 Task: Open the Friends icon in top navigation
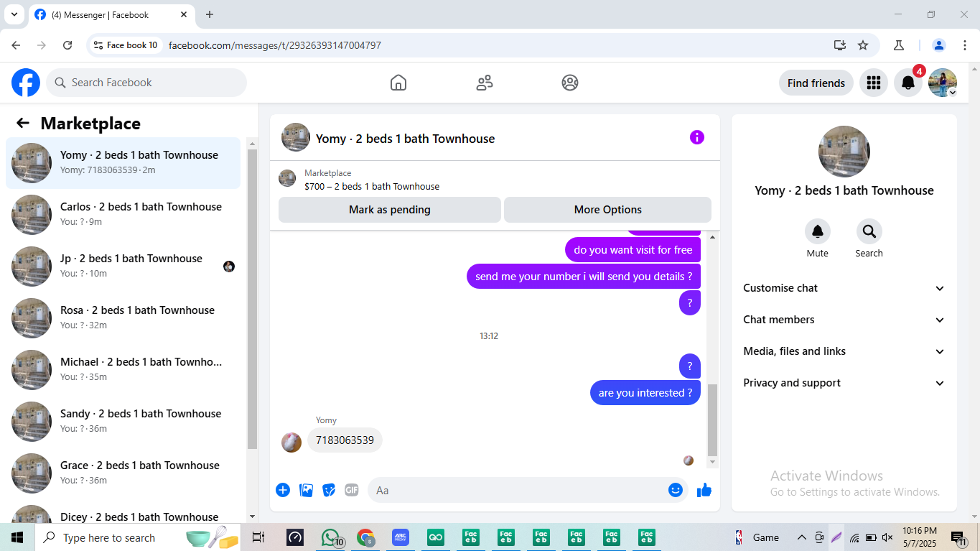[x=485, y=83]
